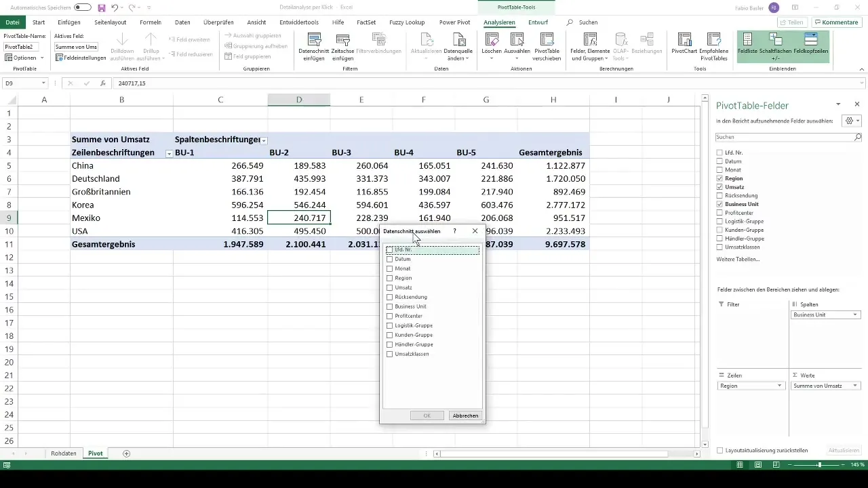Check Datum in slicer dialog
Viewport: 868px width, 488px height.
point(389,259)
